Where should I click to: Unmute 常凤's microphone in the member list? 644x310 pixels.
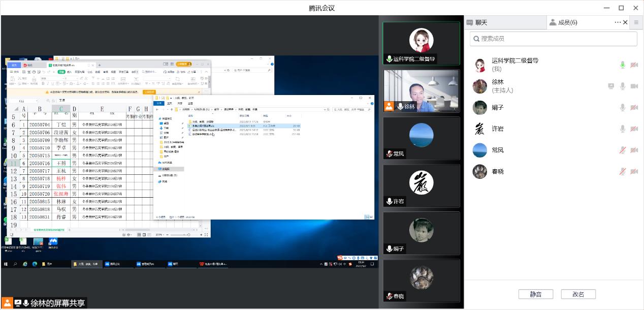coord(623,150)
